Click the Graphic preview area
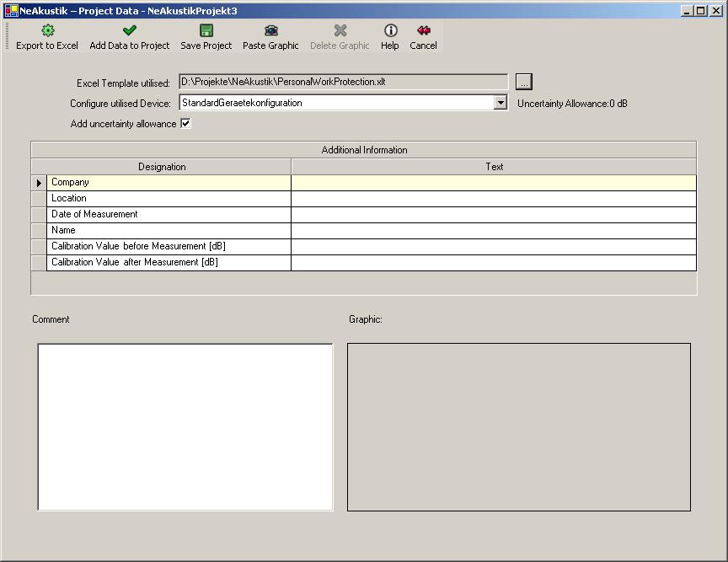Screen dimensions: 728x562 click(x=518, y=426)
